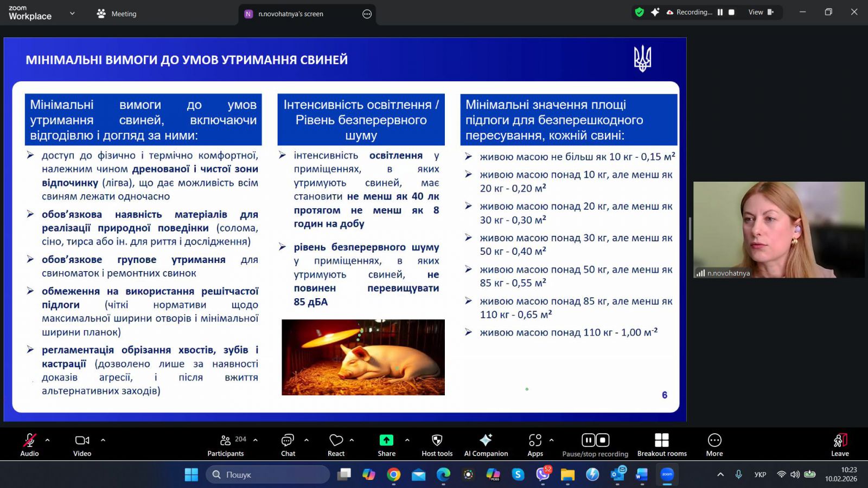Open Google Chrome from the taskbar
The height and width of the screenshot is (488, 868).
(393, 474)
